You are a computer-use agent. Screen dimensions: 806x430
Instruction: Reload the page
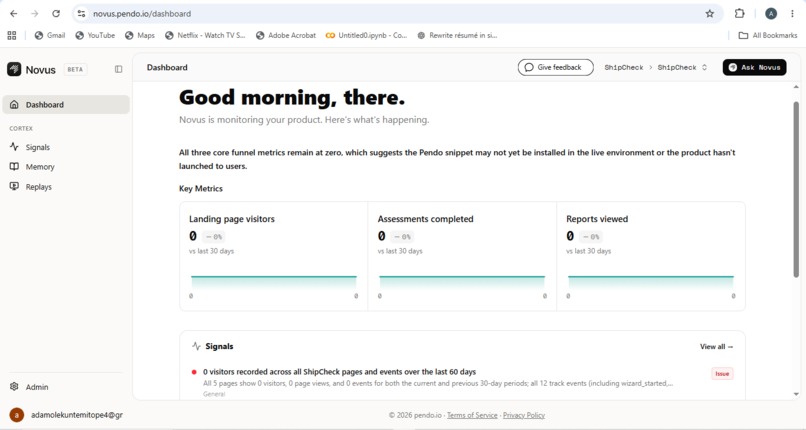tap(56, 14)
